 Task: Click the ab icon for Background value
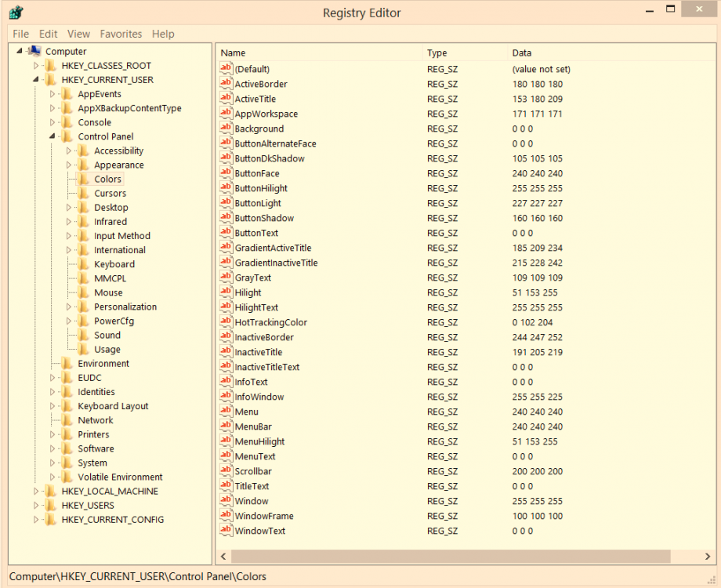(226, 128)
